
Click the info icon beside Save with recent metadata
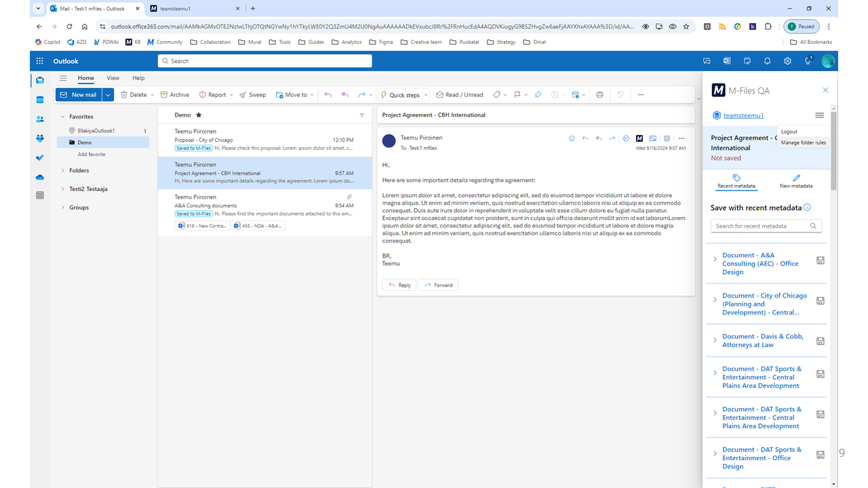[x=807, y=207]
